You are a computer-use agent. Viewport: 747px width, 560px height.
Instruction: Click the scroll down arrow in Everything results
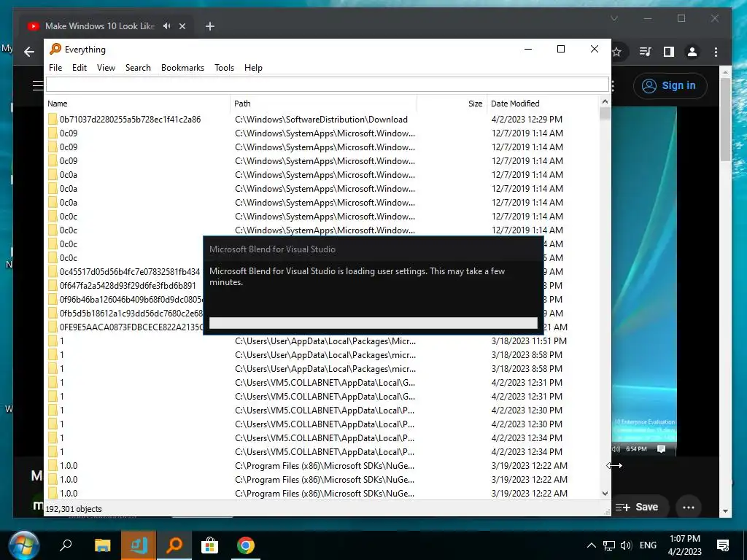coord(605,494)
